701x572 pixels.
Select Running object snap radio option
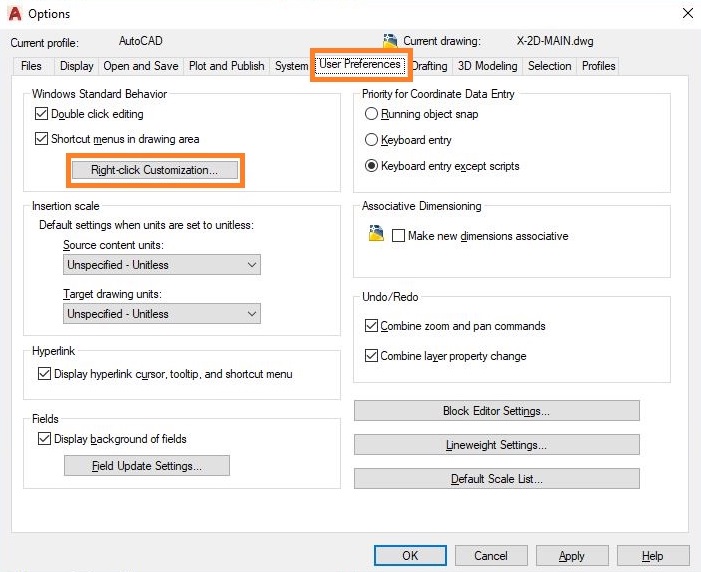(x=372, y=114)
